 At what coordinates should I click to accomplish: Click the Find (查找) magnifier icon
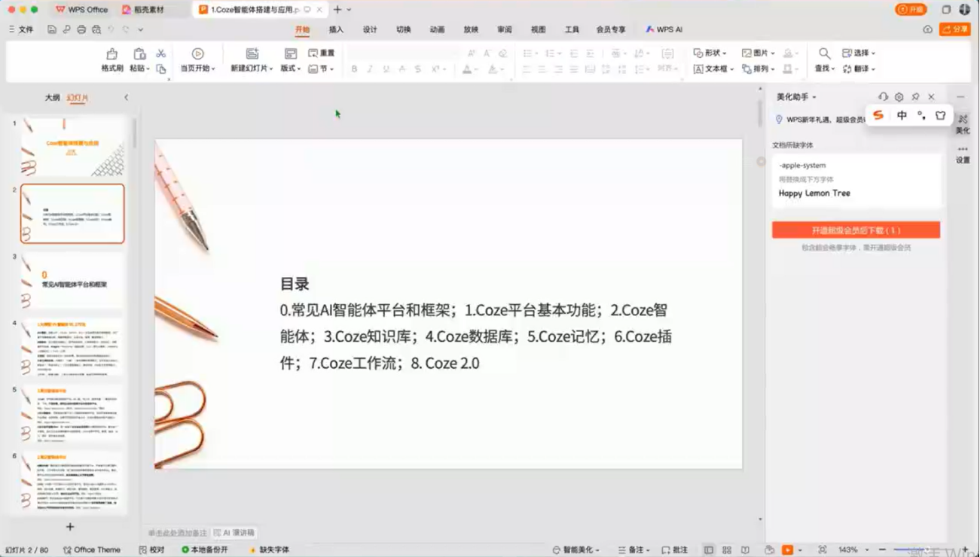pos(824,54)
